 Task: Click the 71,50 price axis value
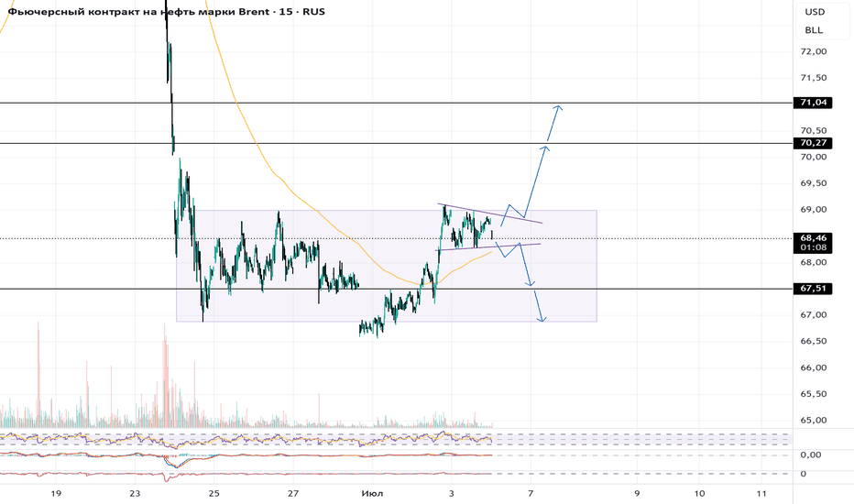point(813,77)
